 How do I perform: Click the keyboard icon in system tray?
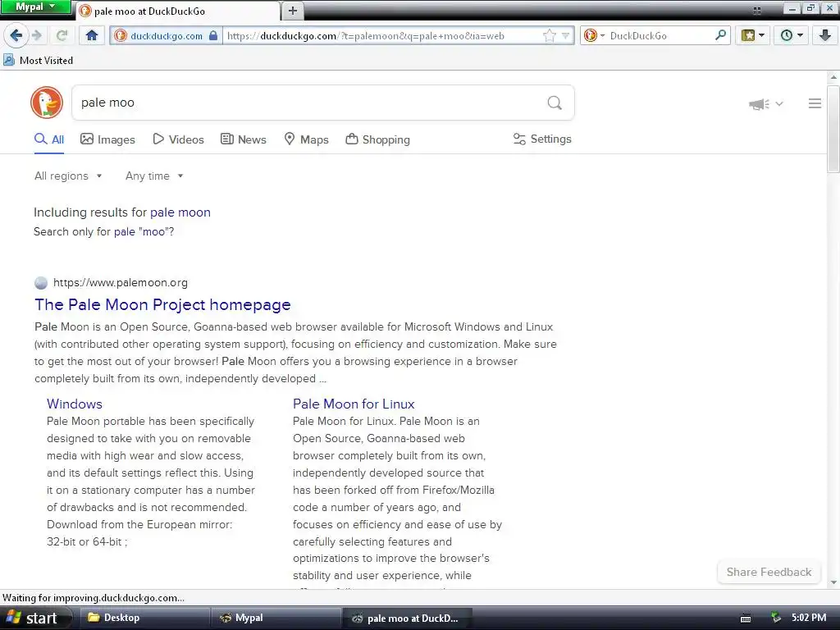click(745, 619)
